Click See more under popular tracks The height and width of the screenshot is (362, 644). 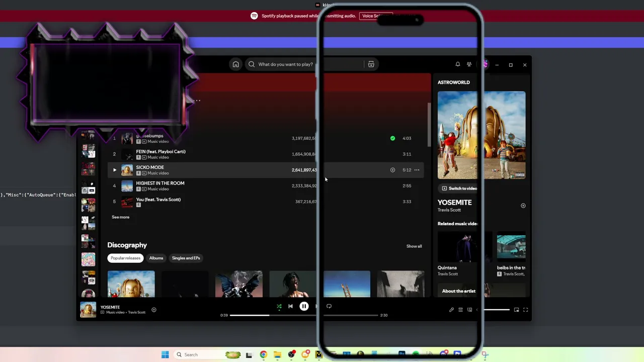pos(120,217)
